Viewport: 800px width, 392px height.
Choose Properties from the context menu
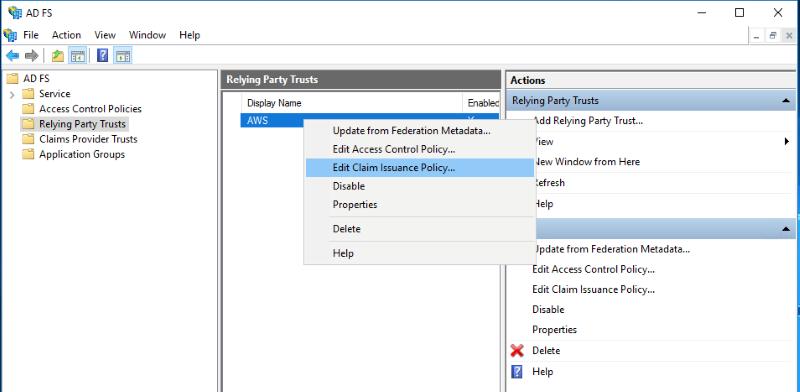coord(355,205)
